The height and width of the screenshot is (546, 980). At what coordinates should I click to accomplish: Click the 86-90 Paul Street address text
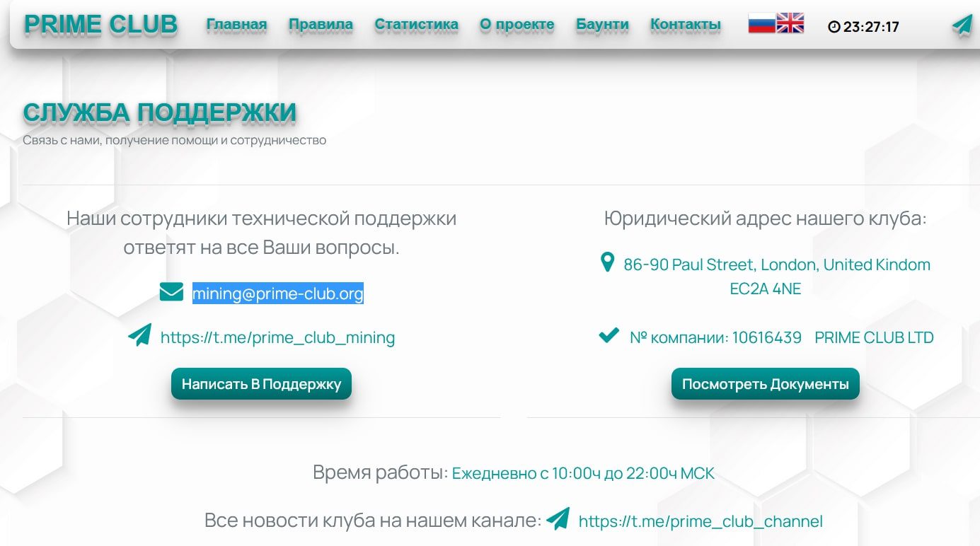point(777,265)
